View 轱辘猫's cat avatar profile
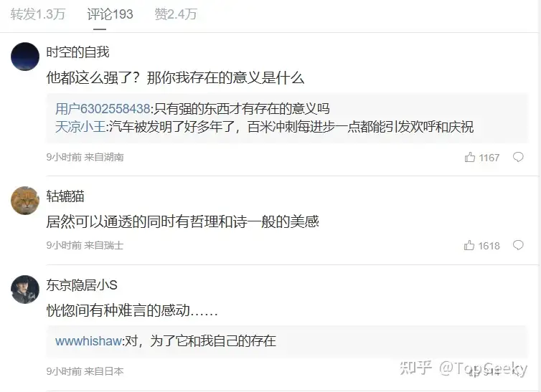This screenshot has height=392, width=541. coord(25,201)
